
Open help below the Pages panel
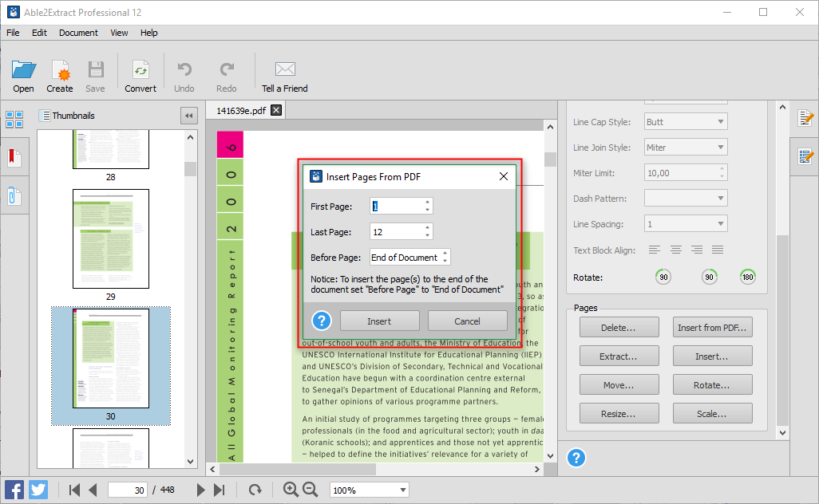576,458
